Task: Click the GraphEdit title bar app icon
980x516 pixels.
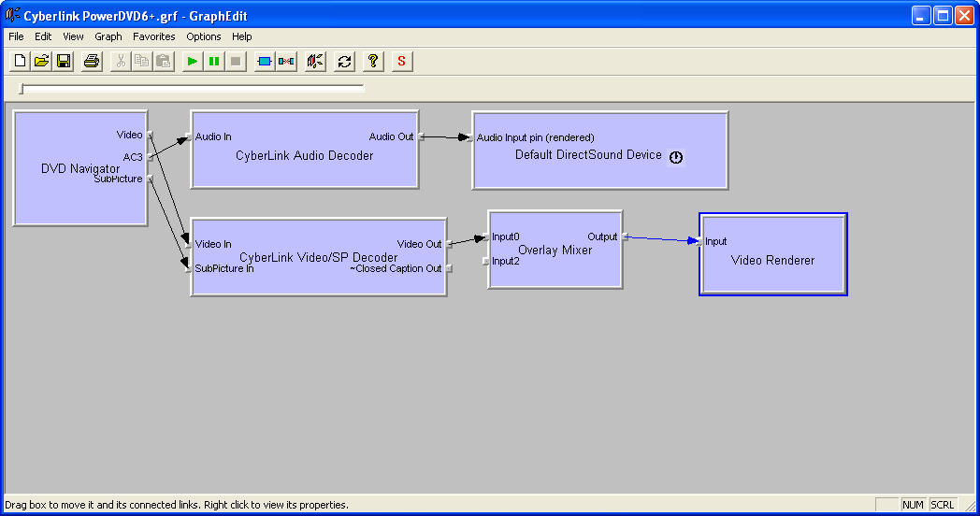Action: coord(12,15)
